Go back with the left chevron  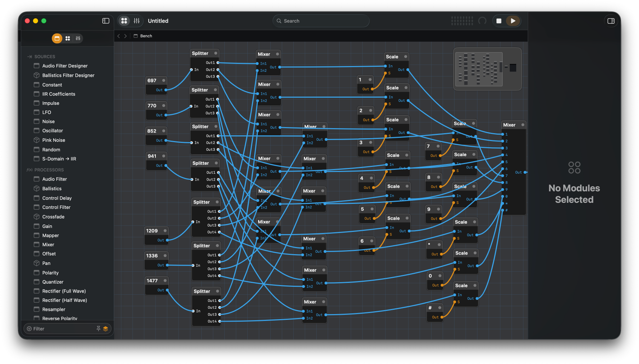[x=119, y=36]
